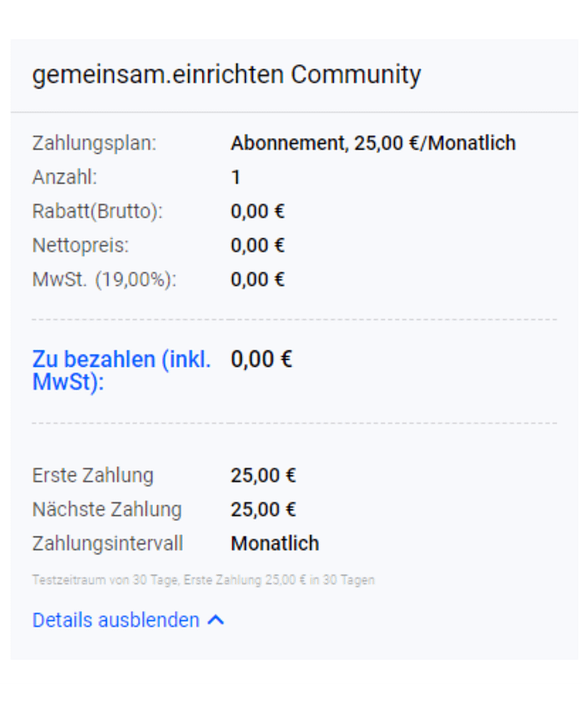Select the Zahlungsintervall value Monatlich

[274, 543]
